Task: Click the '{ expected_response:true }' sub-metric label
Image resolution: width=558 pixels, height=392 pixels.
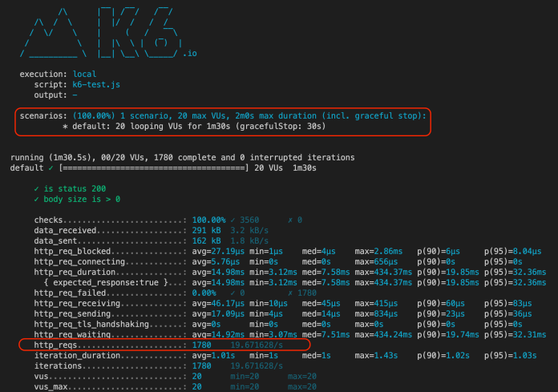Action: [x=106, y=282]
